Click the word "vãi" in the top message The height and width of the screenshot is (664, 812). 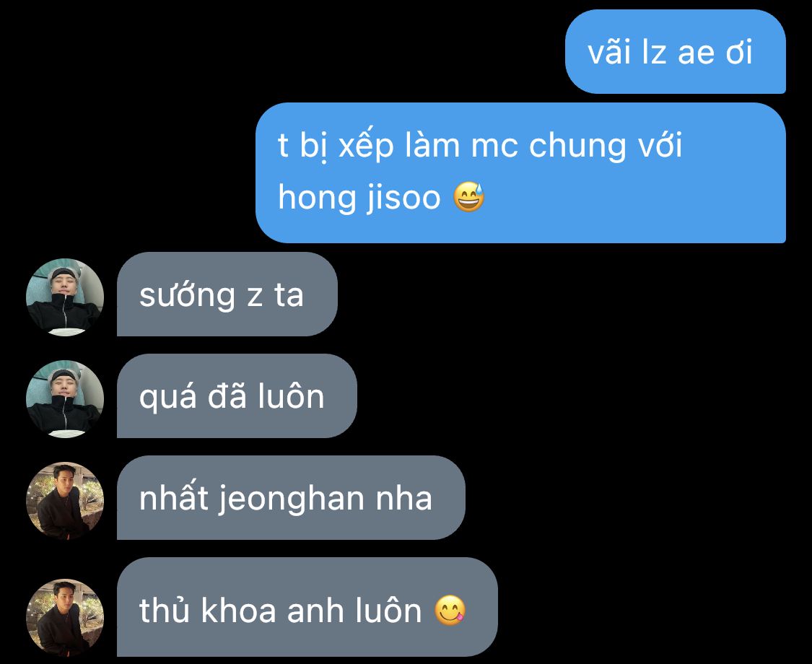click(x=609, y=52)
